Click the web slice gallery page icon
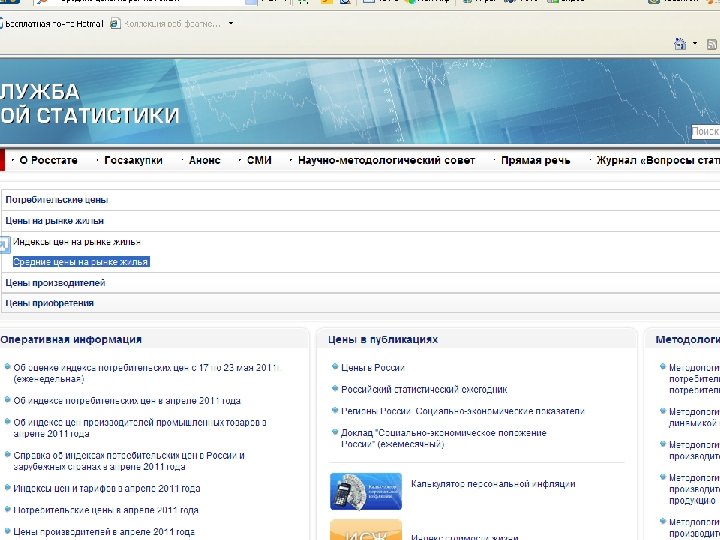720x540 pixels. [x=115, y=23]
